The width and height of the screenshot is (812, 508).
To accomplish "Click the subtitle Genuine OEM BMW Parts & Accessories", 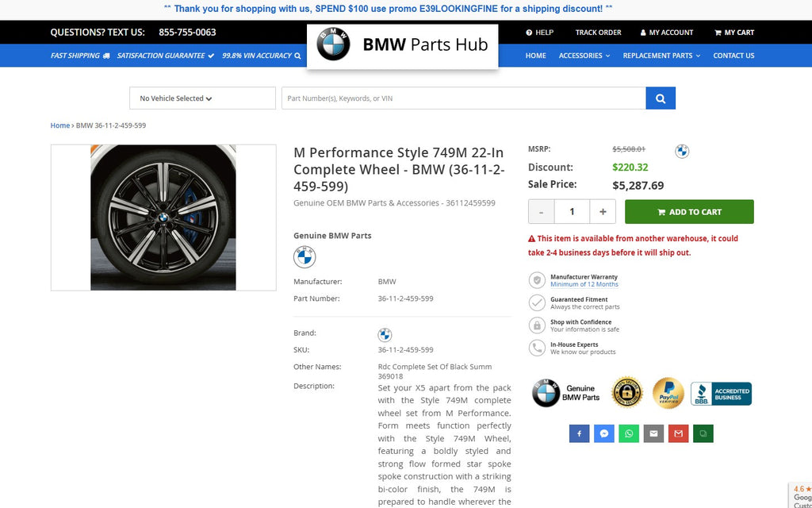I will coord(394,203).
